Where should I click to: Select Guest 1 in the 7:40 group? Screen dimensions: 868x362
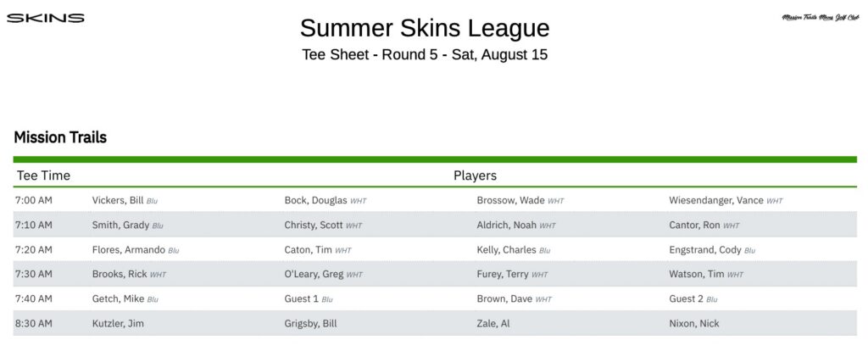coord(302,298)
